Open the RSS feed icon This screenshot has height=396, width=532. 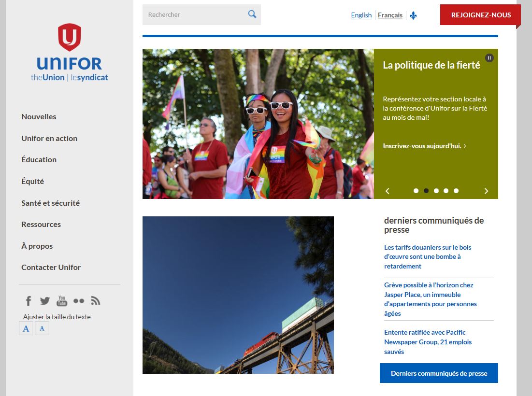tap(96, 301)
